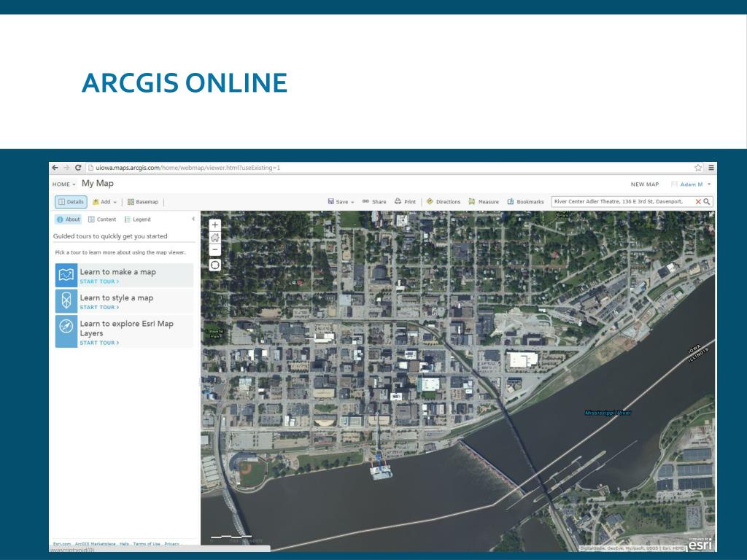Viewport: 747px width, 560px height.
Task: Click the Home default extent button
Action: 215,237
